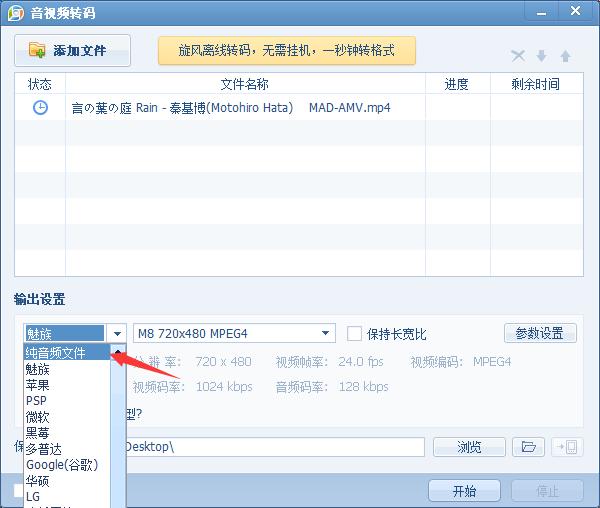Image resolution: width=600 pixels, height=508 pixels.
Task: Minimize the 音视频转码 window
Action: pos(541,12)
